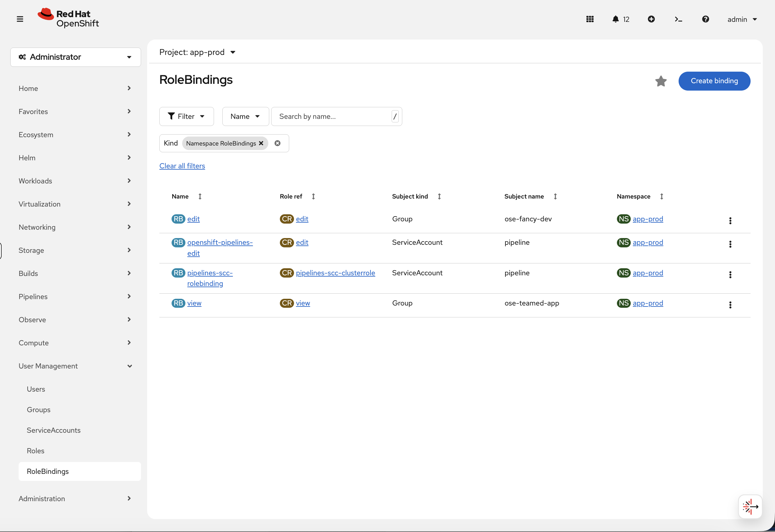
Task: Open the application launcher grid
Action: point(590,19)
